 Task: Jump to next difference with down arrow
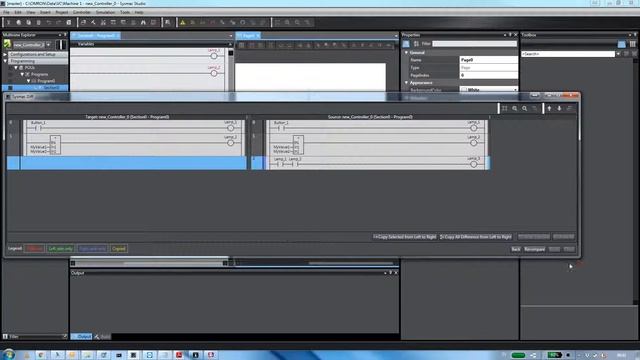[559, 109]
